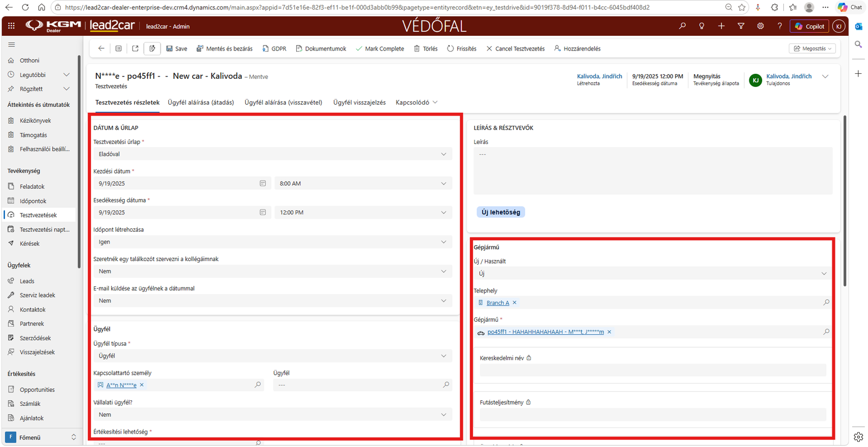Image resolution: width=868 pixels, height=447 pixels.
Task: Click Mentés és bezárás
Action: tap(225, 49)
